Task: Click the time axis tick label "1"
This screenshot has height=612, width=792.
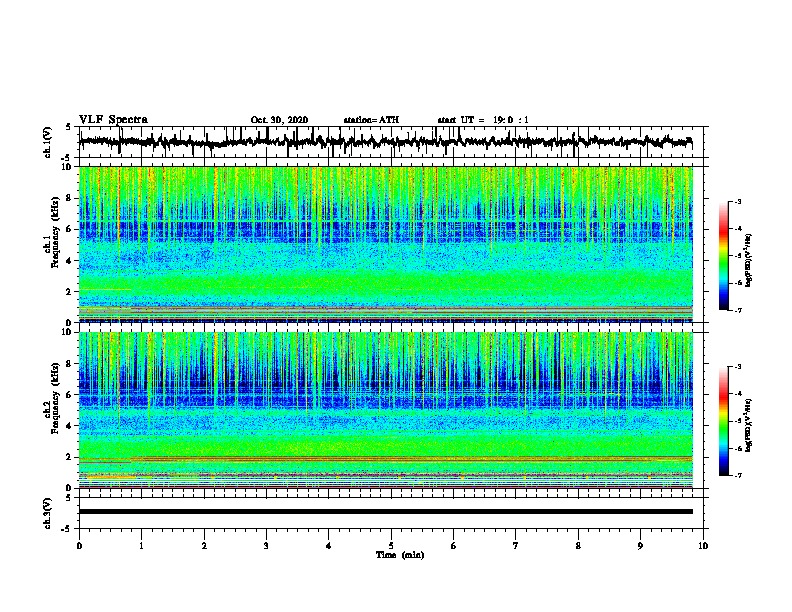Action: pyautogui.click(x=141, y=546)
